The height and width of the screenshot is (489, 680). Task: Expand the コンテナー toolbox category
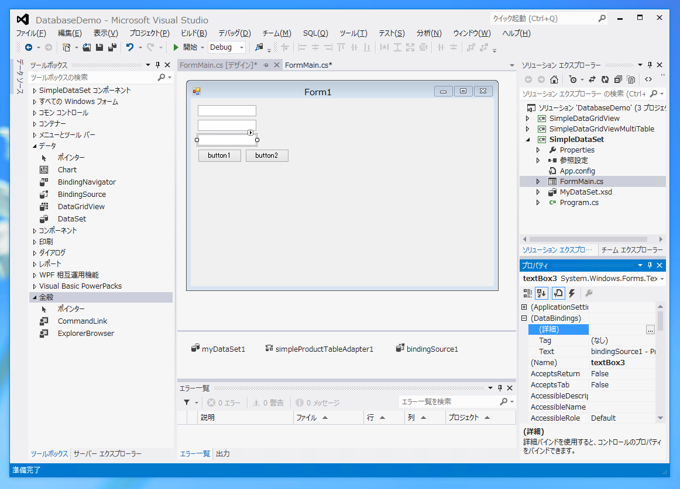click(35, 124)
